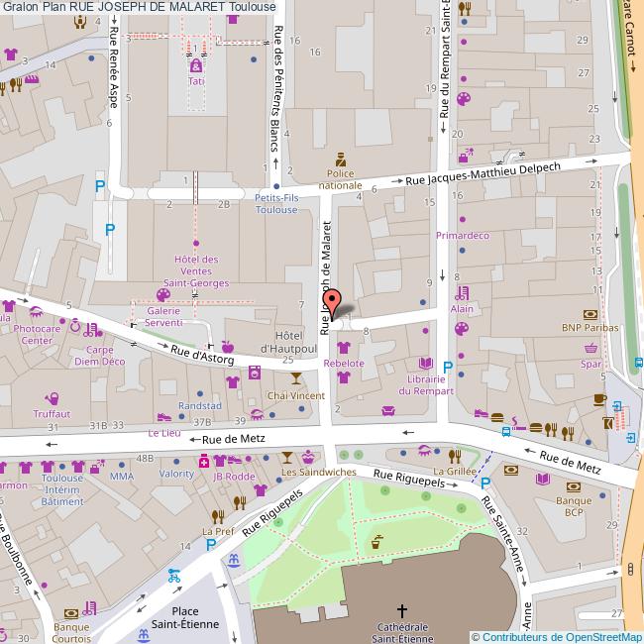Open the Librairie du Rempart book icon
644x644 pixels.
(x=426, y=364)
